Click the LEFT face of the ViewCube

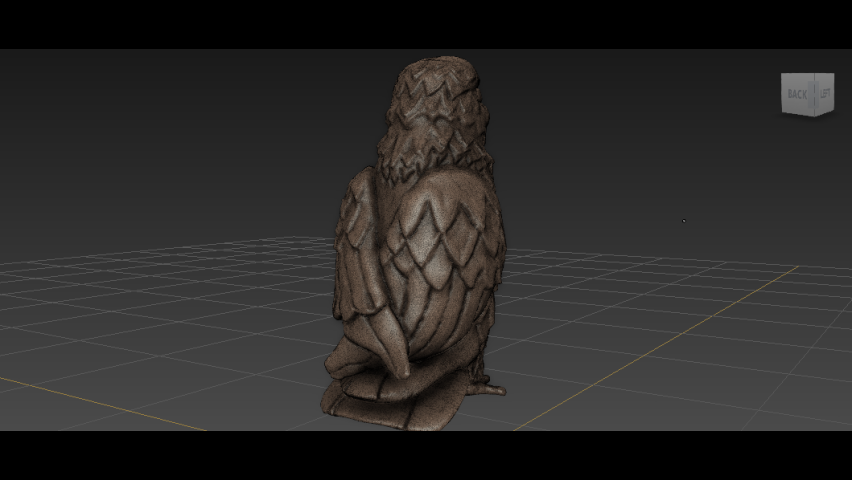827,93
